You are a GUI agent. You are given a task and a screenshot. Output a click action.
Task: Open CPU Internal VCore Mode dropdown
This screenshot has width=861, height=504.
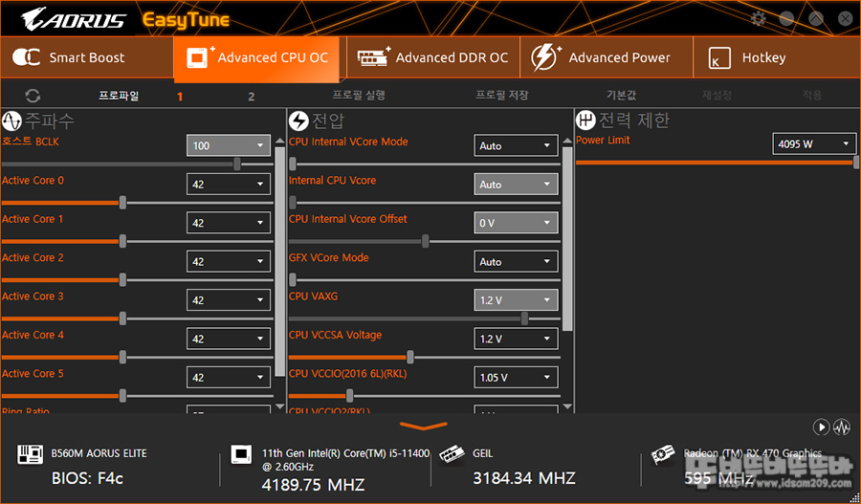coord(516,145)
